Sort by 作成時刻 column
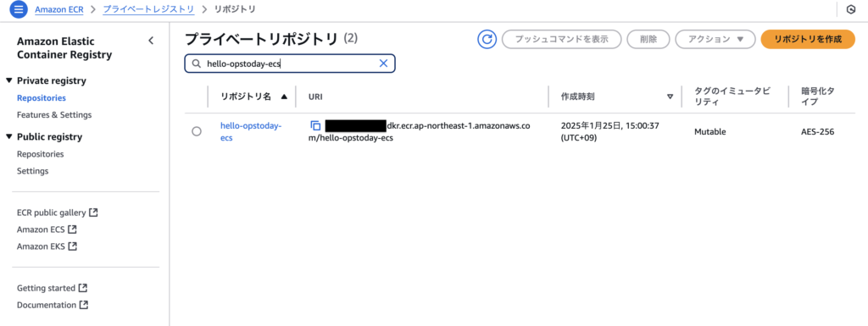Viewport: 868px width, 326px height. tap(670, 97)
